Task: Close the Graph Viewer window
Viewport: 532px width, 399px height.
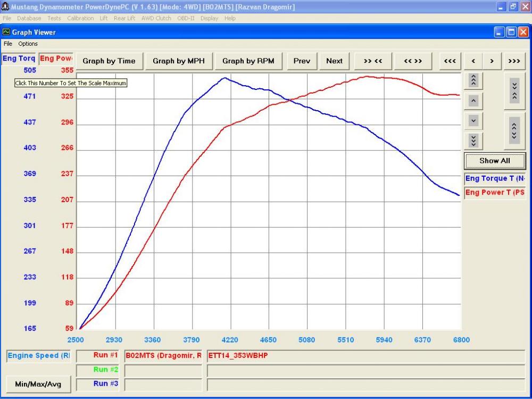Action: click(x=523, y=32)
